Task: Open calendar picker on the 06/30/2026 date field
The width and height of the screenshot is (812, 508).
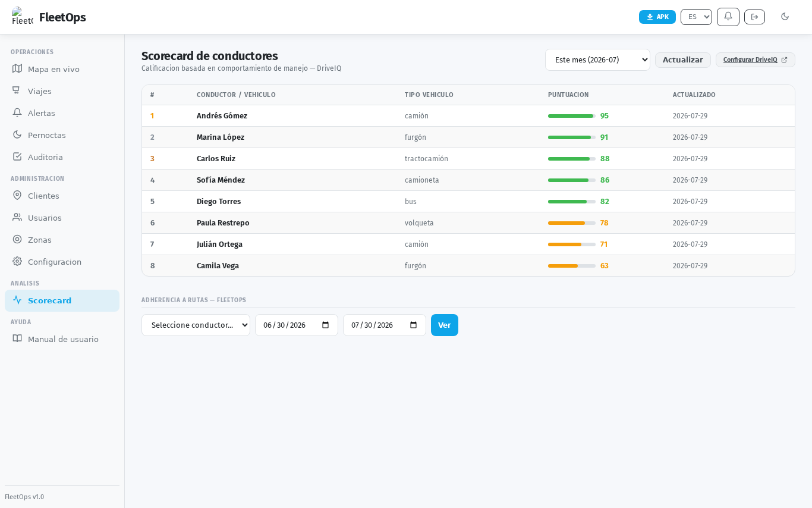Action: pyautogui.click(x=325, y=325)
